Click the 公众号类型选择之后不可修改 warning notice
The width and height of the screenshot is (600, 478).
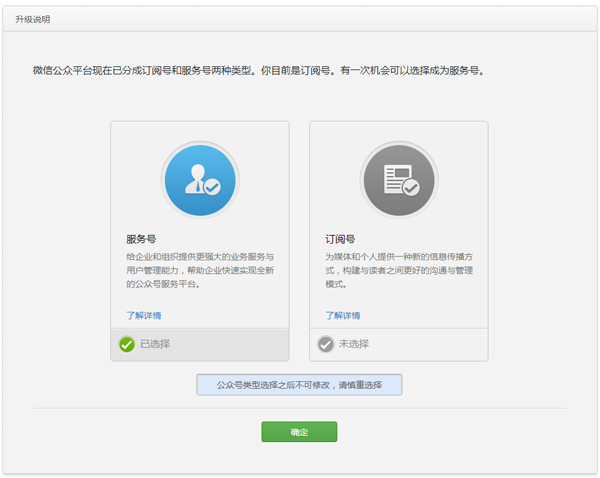(299, 385)
